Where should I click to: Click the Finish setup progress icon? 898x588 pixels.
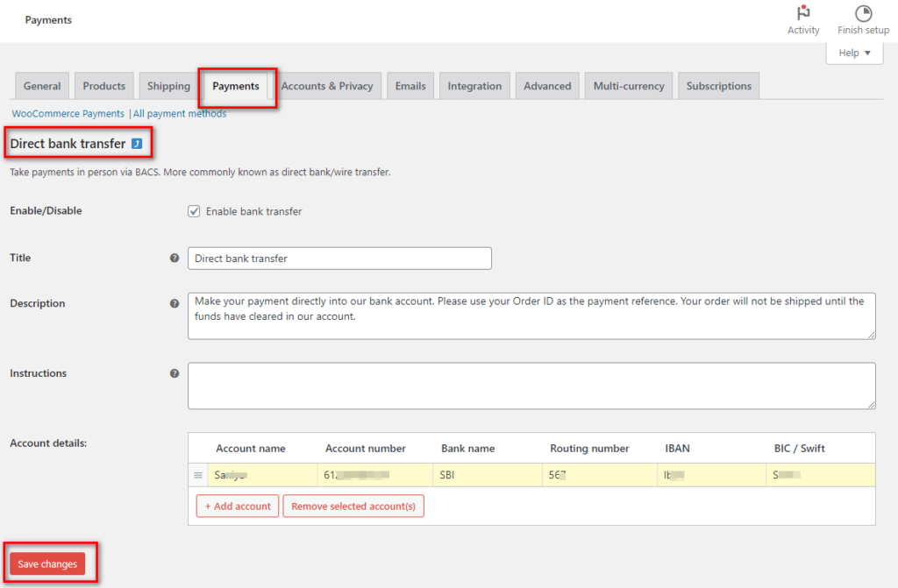click(x=863, y=12)
